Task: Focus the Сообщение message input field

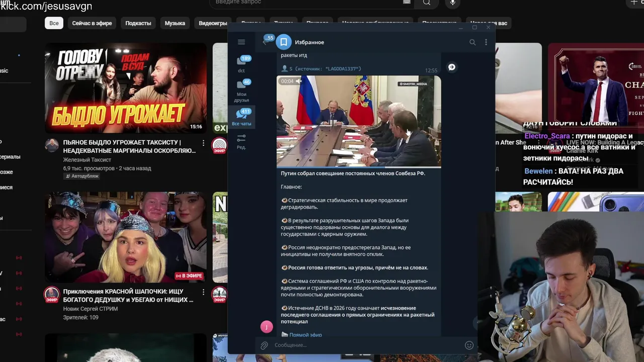Action: coord(366,345)
